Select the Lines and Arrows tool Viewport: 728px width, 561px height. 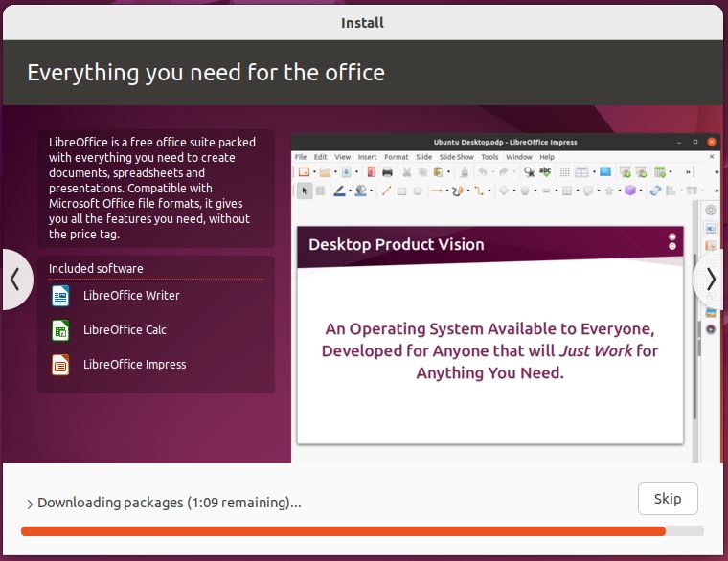(437, 191)
